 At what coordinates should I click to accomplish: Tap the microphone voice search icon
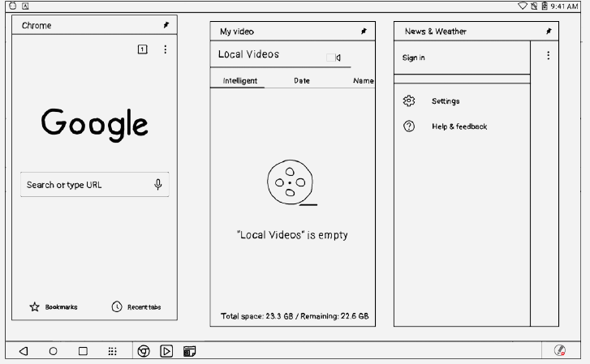158,184
